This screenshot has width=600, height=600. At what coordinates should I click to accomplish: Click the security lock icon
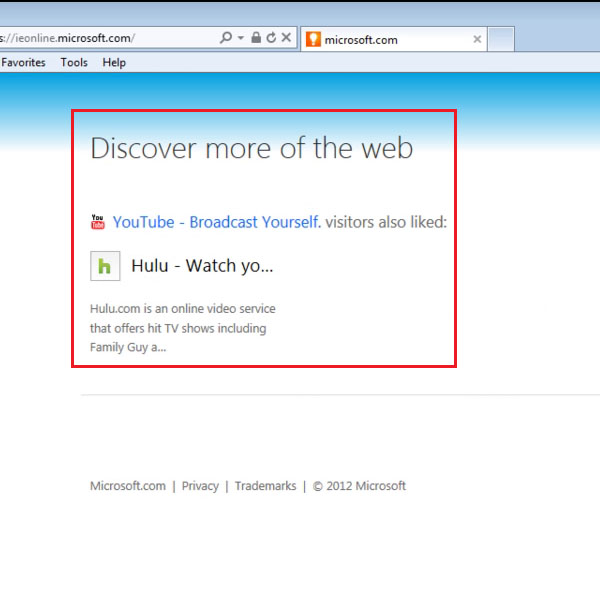click(256, 38)
